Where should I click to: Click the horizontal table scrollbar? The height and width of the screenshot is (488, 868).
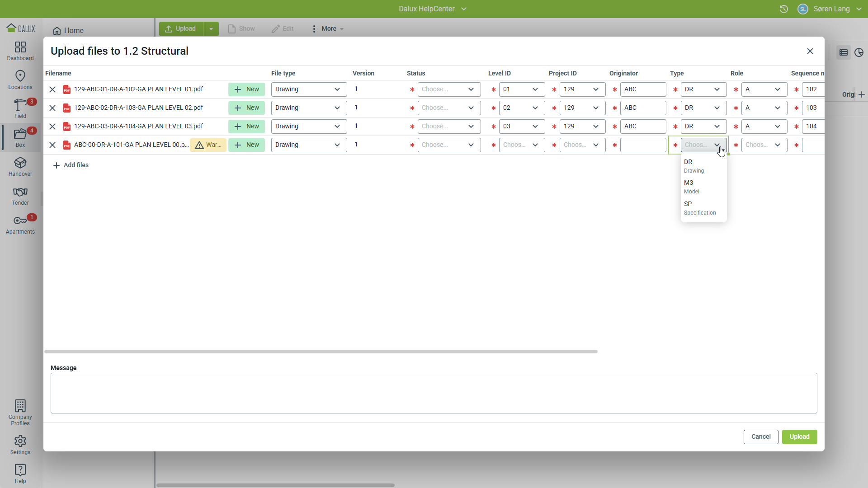(x=321, y=352)
